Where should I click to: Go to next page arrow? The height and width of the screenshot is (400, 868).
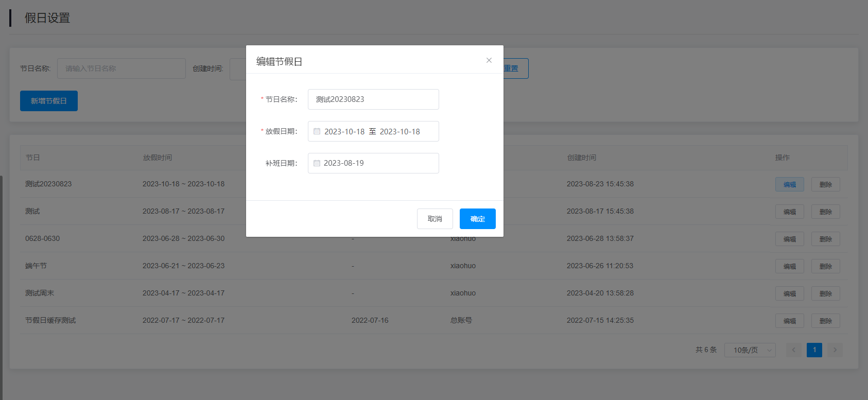coord(835,350)
